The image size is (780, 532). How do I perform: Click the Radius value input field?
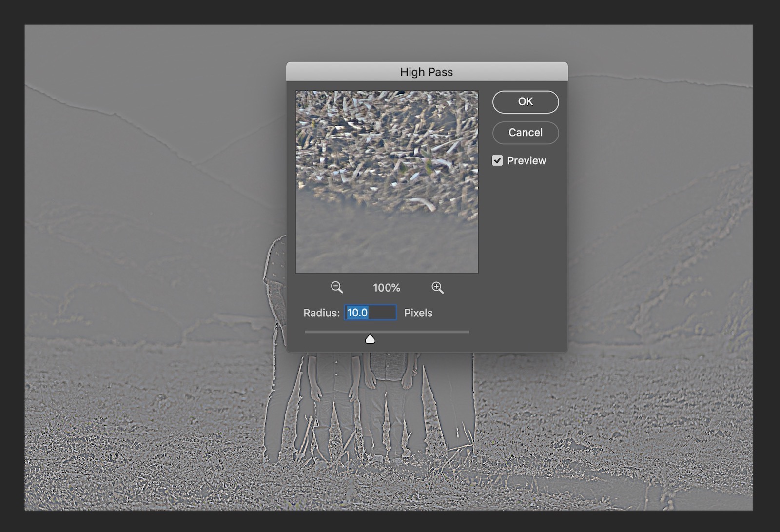pyautogui.click(x=370, y=313)
